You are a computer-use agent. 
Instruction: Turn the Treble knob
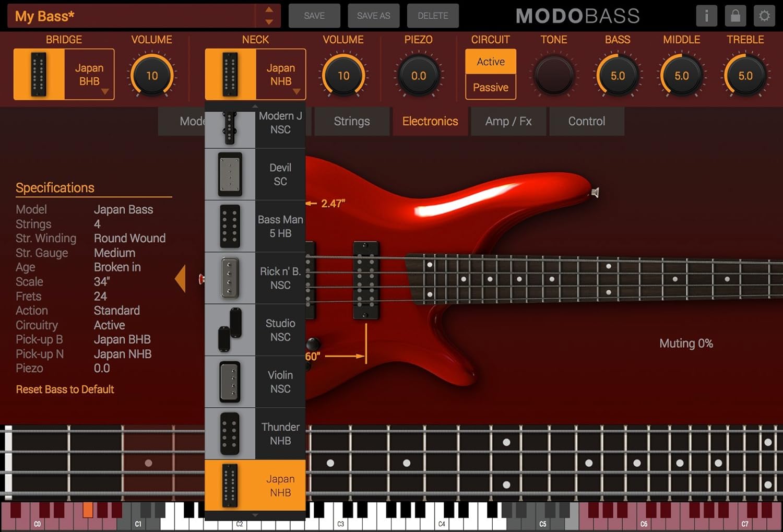pyautogui.click(x=745, y=75)
